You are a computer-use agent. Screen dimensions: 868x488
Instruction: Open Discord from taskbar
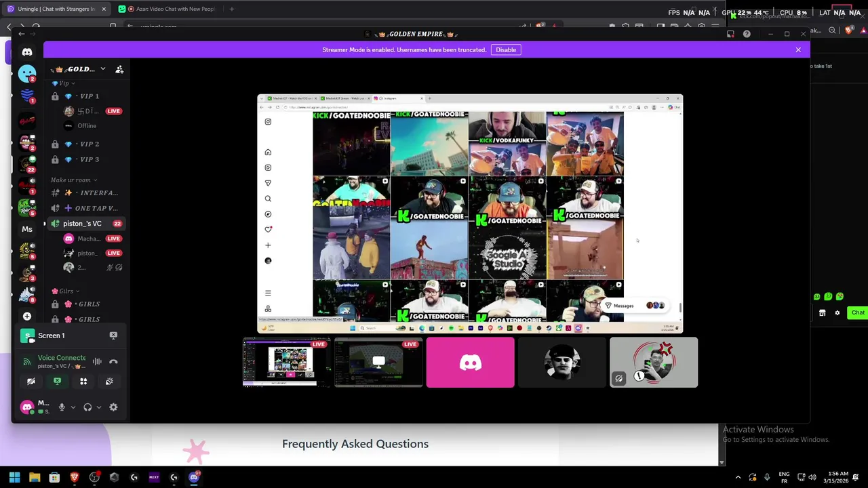[194, 477]
